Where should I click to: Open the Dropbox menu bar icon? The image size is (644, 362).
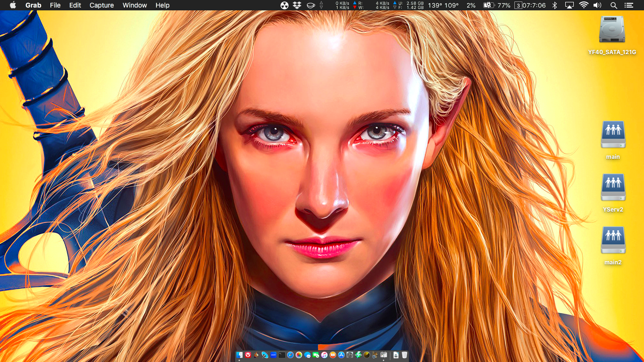pos(297,5)
